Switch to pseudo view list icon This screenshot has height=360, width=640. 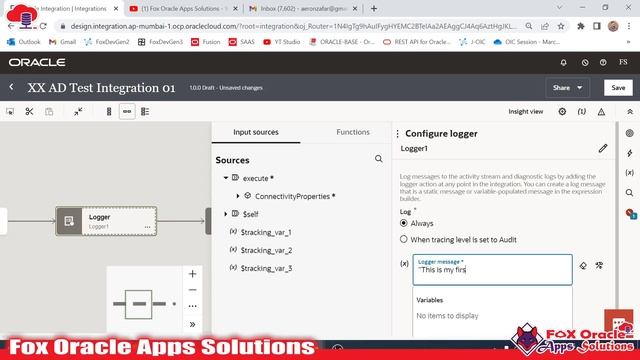[x=145, y=111]
